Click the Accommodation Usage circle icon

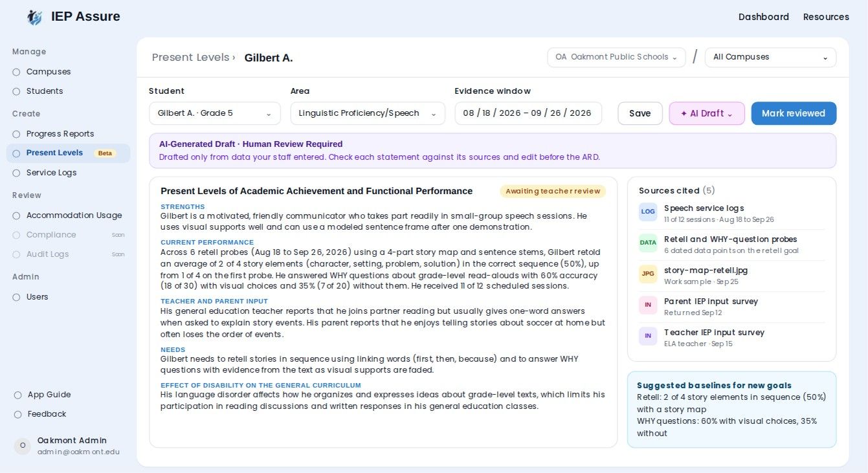tap(16, 215)
